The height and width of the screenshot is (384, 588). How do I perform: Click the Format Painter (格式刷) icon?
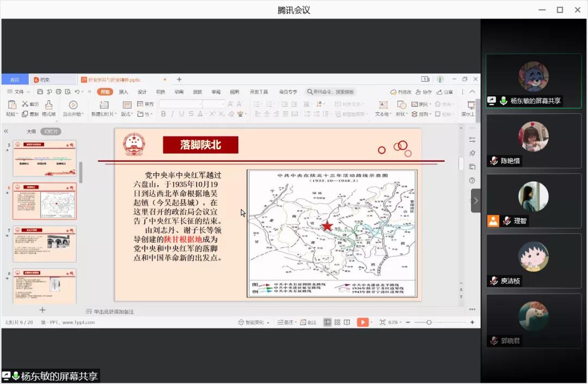(49, 105)
